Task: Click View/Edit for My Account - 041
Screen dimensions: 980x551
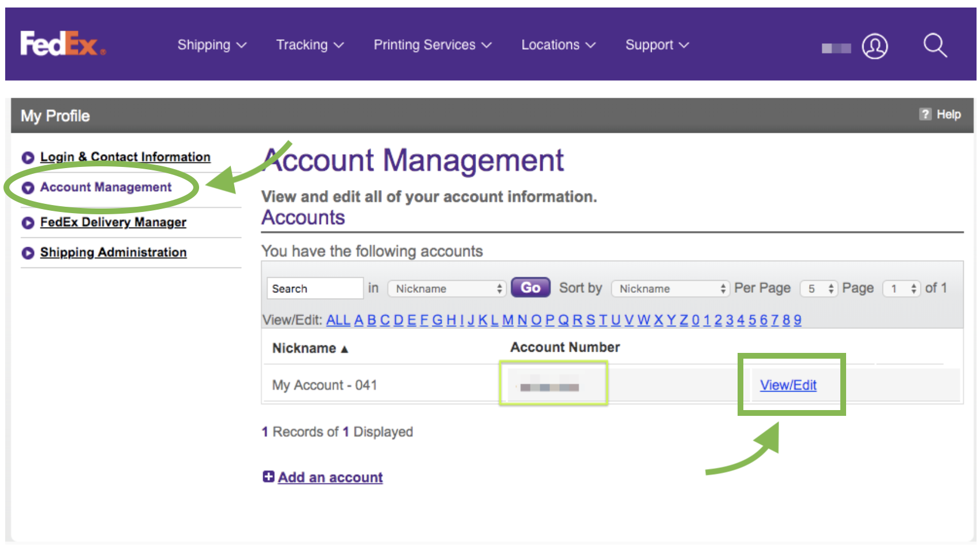Action: tap(788, 385)
